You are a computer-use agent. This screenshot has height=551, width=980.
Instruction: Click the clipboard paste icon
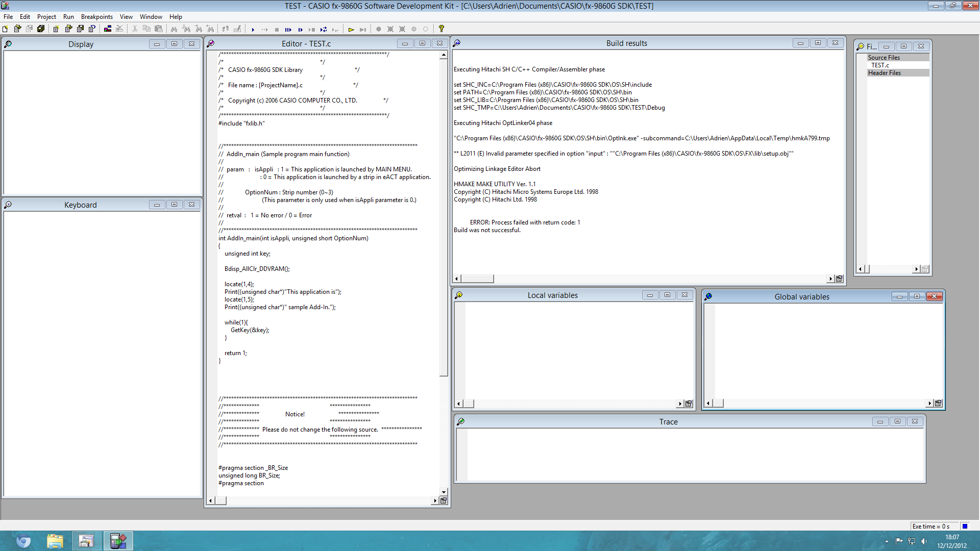tap(159, 29)
